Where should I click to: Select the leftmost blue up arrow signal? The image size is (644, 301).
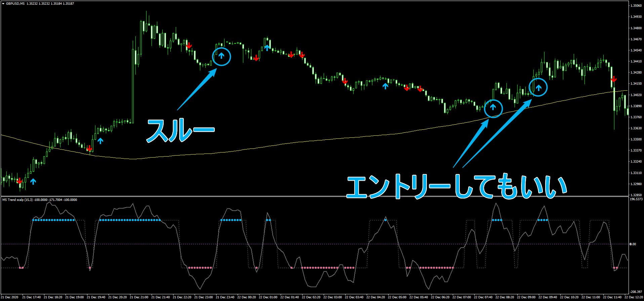pos(33,182)
